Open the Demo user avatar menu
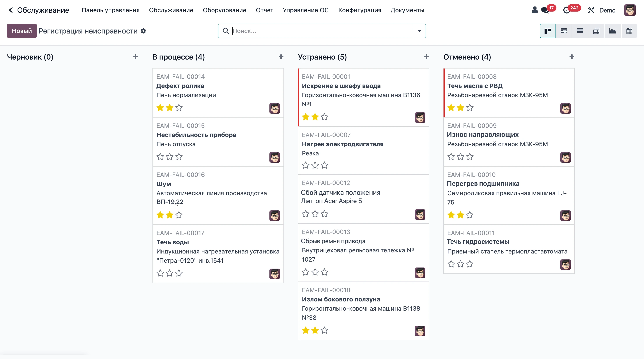644x359 pixels. (630, 10)
